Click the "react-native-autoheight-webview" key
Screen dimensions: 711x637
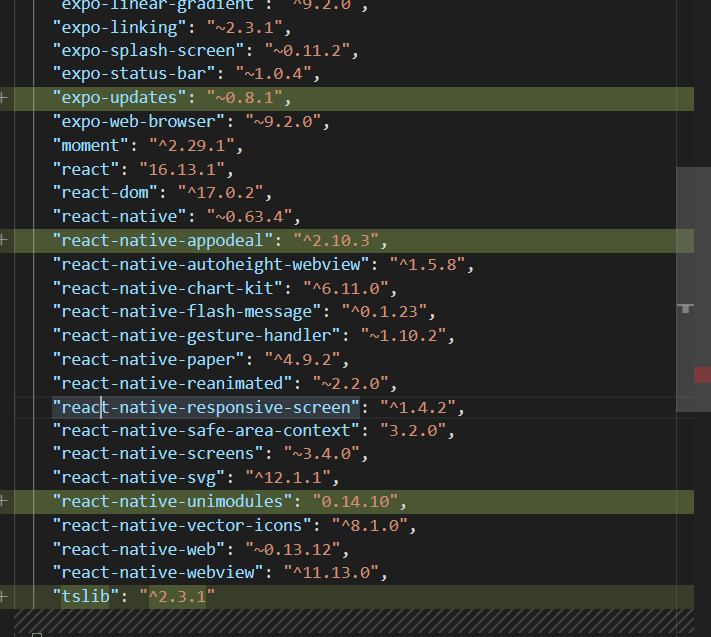click(211, 264)
